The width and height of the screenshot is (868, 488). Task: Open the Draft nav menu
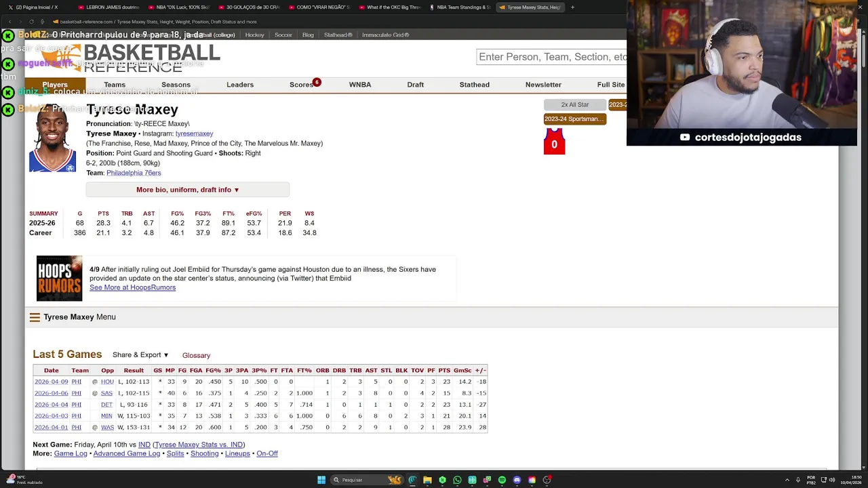pyautogui.click(x=416, y=85)
